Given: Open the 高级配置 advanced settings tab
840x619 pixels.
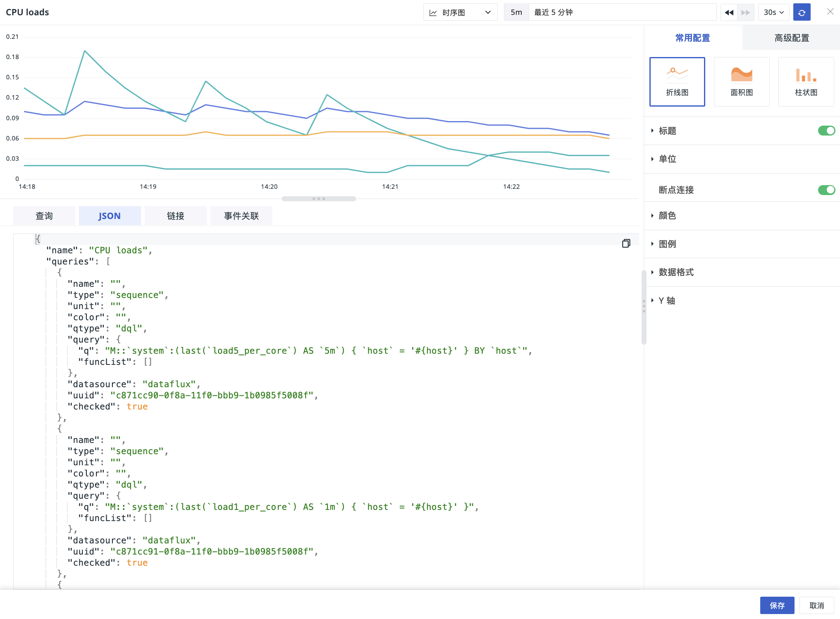Looking at the screenshot, I should pos(791,38).
